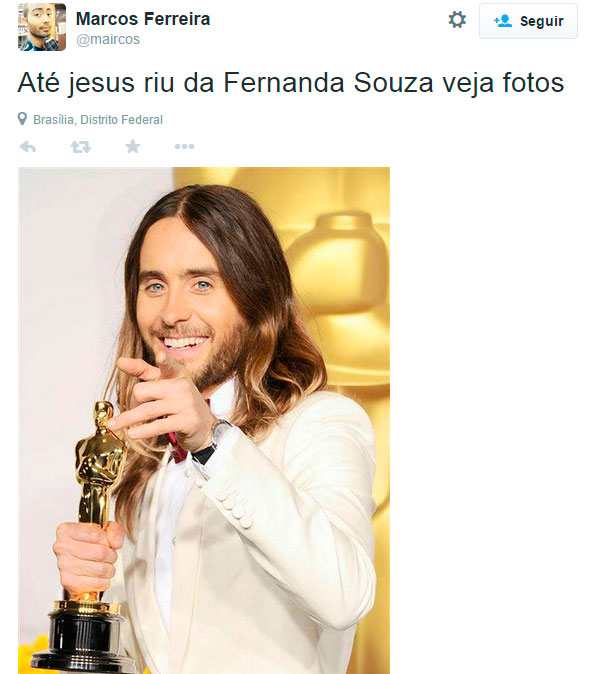This screenshot has width=604, height=674.
Task: Reply to the tweet using the arrow icon
Action: [28, 147]
